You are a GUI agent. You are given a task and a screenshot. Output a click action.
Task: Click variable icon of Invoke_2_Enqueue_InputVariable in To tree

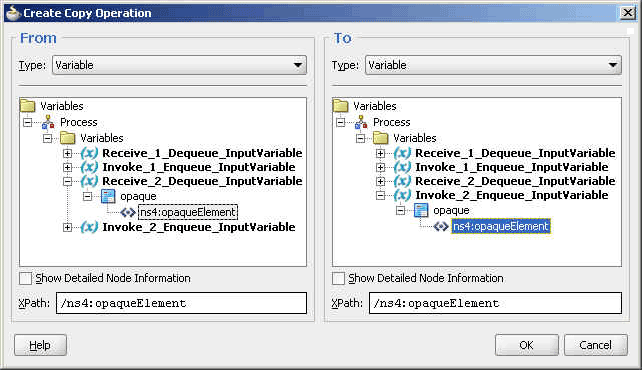click(402, 195)
